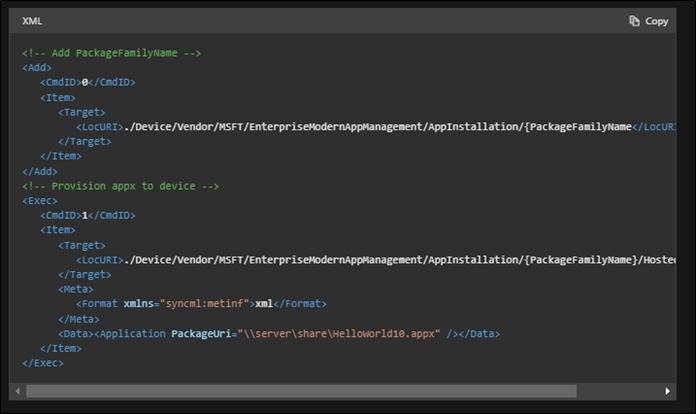Click the Copy button for the code block

tap(649, 21)
